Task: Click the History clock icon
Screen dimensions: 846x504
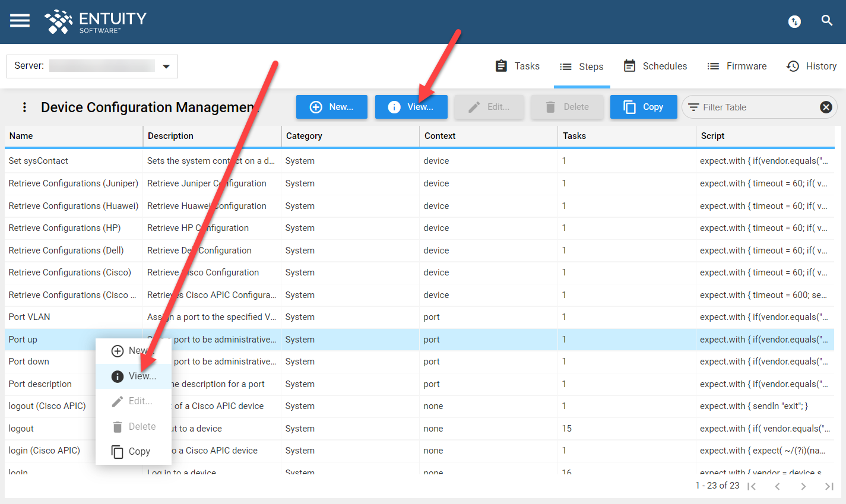Action: pyautogui.click(x=793, y=66)
